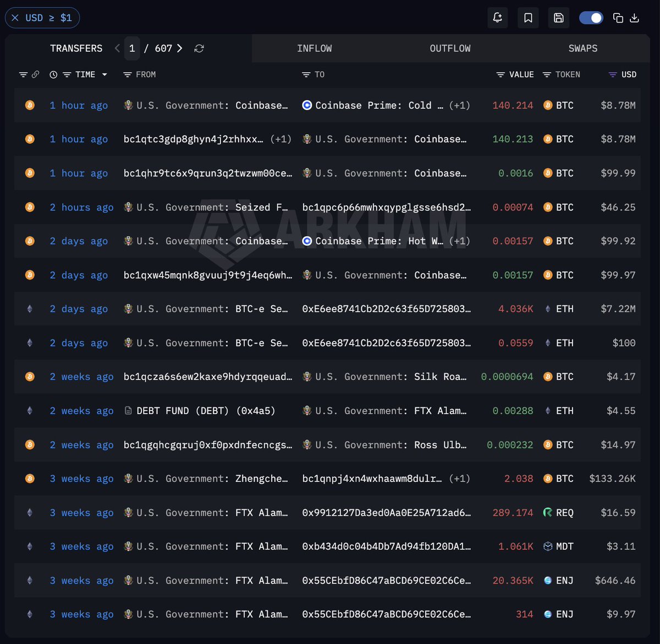Open Coinbase Prime: Hot W... recipient
This screenshot has width=660, height=644.
pos(379,241)
